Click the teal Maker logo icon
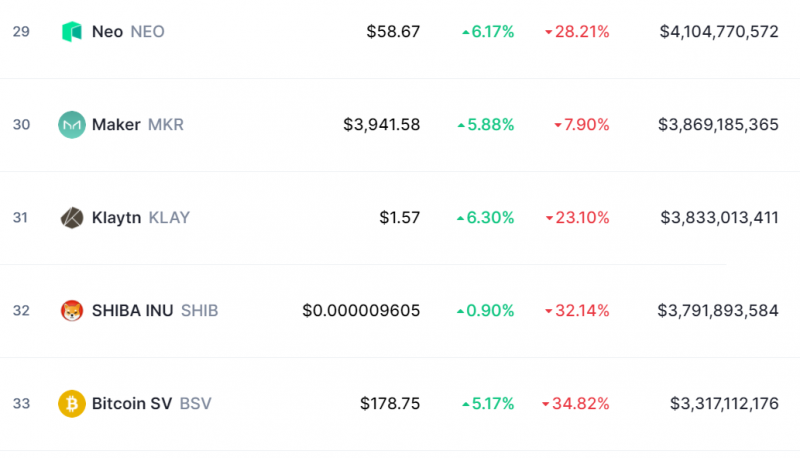The height and width of the screenshot is (458, 800). (71, 124)
